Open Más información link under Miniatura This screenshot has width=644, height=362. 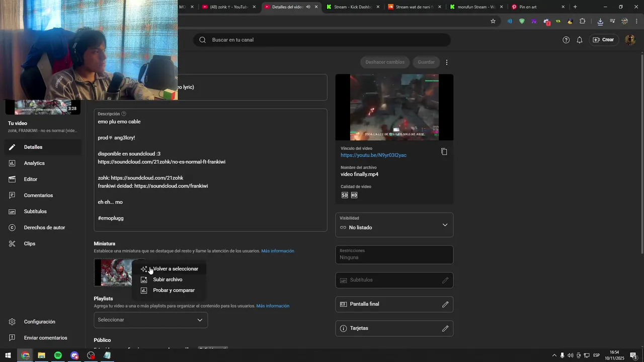[278, 251]
